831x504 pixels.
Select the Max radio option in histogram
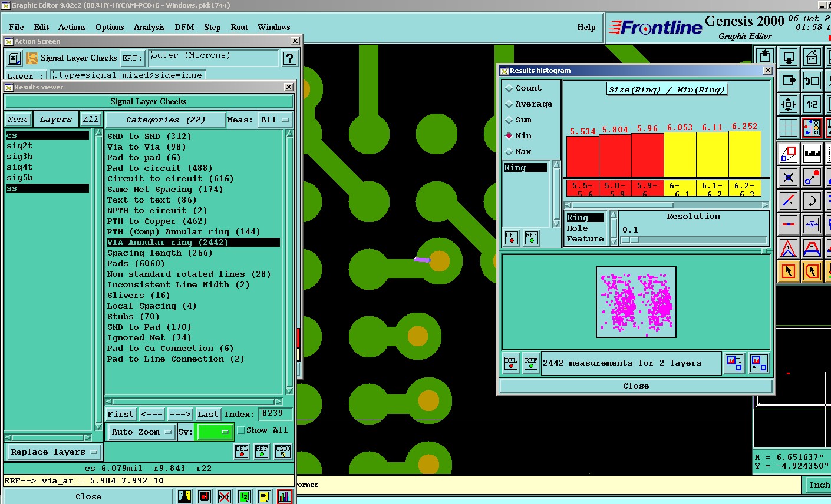[x=509, y=152]
